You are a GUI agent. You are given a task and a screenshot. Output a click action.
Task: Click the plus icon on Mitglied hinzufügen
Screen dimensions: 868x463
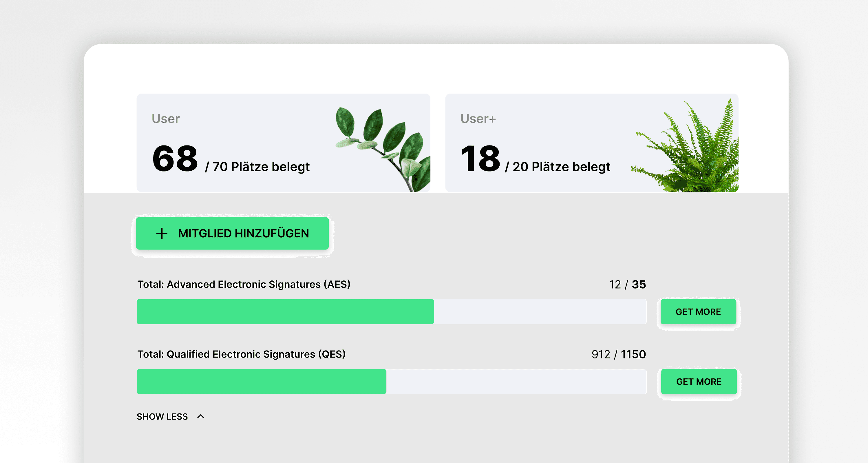[162, 233]
